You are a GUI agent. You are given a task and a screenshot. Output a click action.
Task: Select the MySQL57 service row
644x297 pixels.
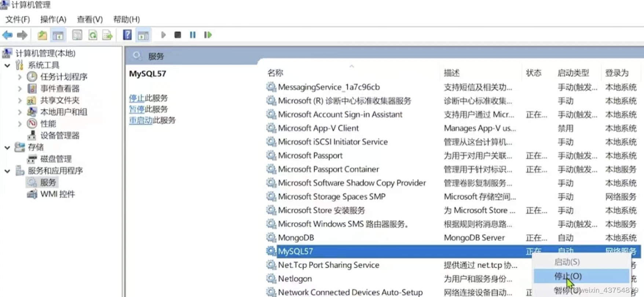pyautogui.click(x=453, y=251)
